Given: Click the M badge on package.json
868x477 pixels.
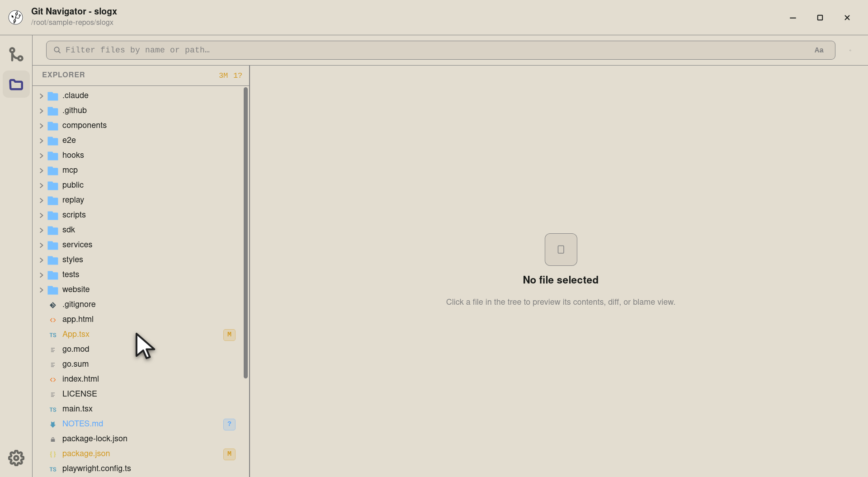Looking at the screenshot, I should pyautogui.click(x=229, y=454).
